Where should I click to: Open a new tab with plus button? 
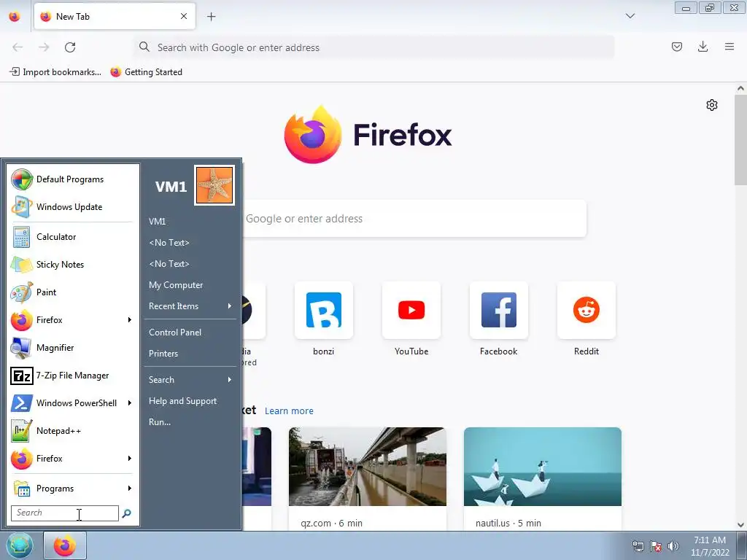coord(211,17)
